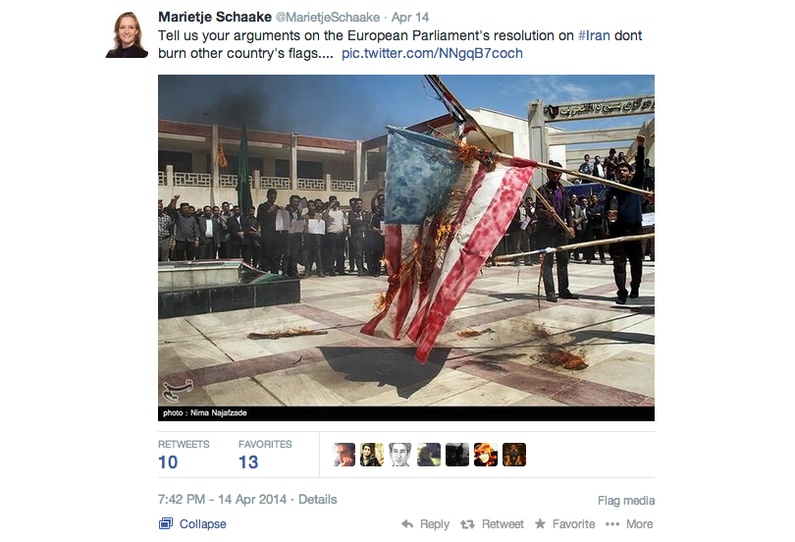Open the #Iran hashtag link
Screen dimensions: 795x542
[594, 35]
